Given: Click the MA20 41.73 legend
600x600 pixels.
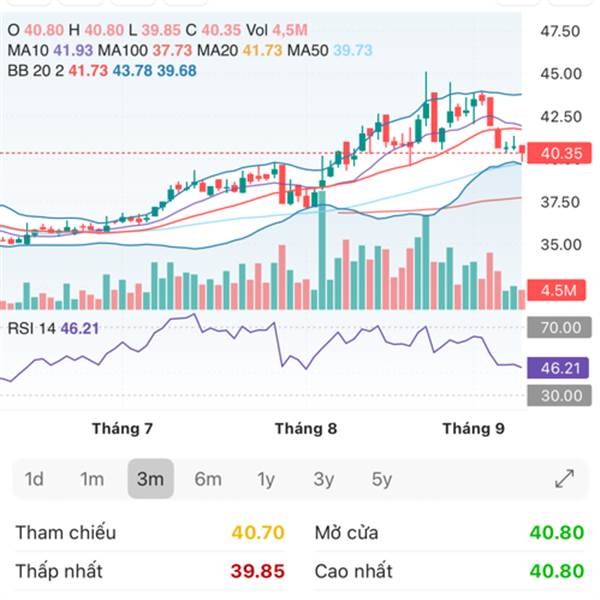Looking at the screenshot, I should coord(240,51).
